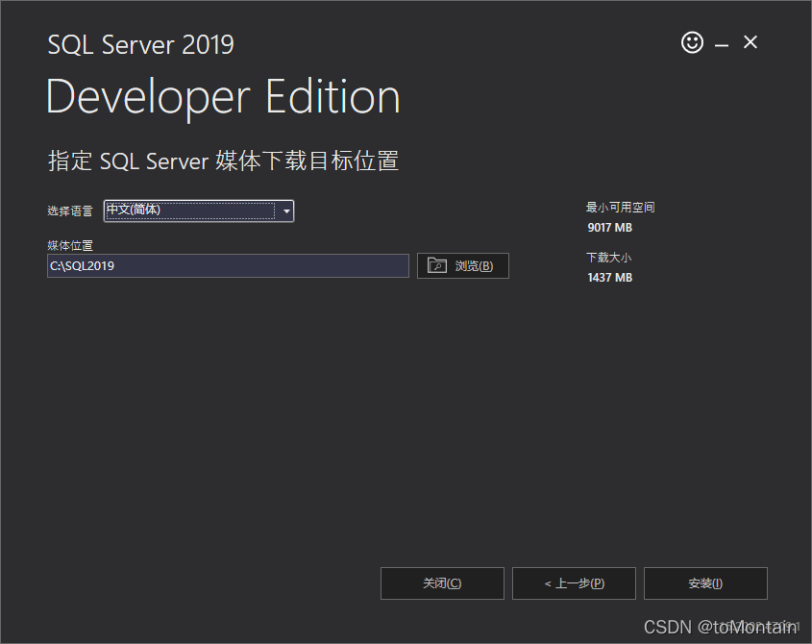Close the installer with the X icon
This screenshot has height=644, width=812.
(750, 42)
